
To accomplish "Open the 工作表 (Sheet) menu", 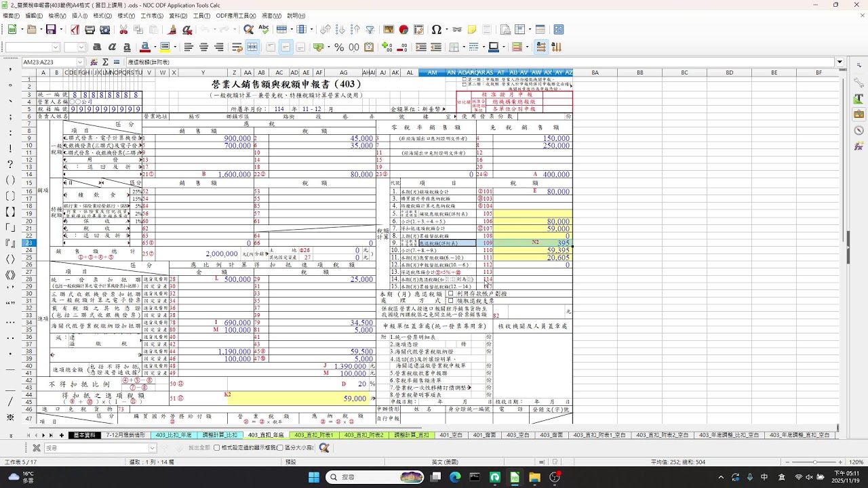I will 152,16.
